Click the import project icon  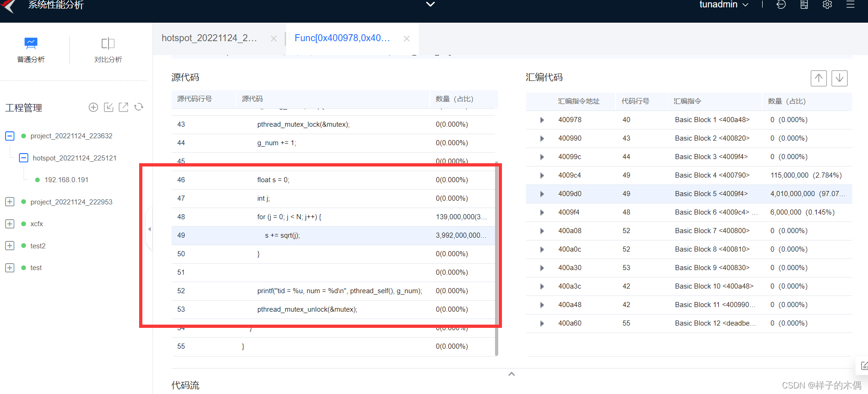pyautogui.click(x=109, y=107)
